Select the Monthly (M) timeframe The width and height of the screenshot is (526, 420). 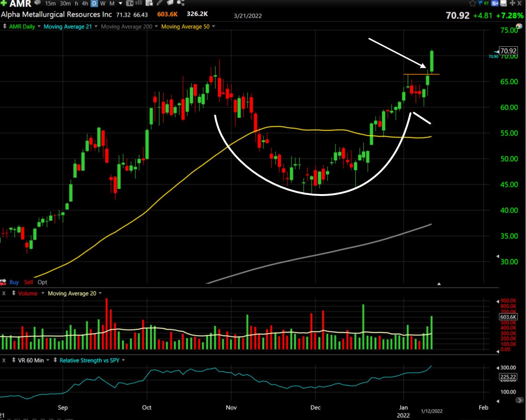(x=112, y=3)
